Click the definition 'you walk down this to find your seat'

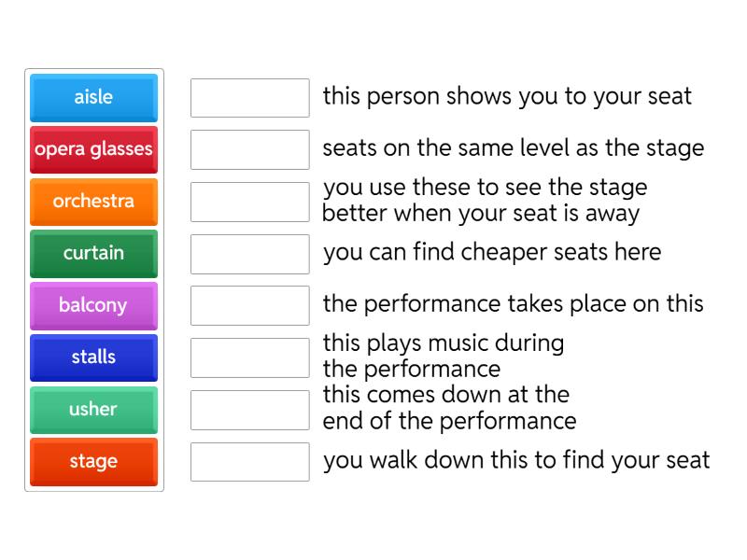[x=515, y=460]
